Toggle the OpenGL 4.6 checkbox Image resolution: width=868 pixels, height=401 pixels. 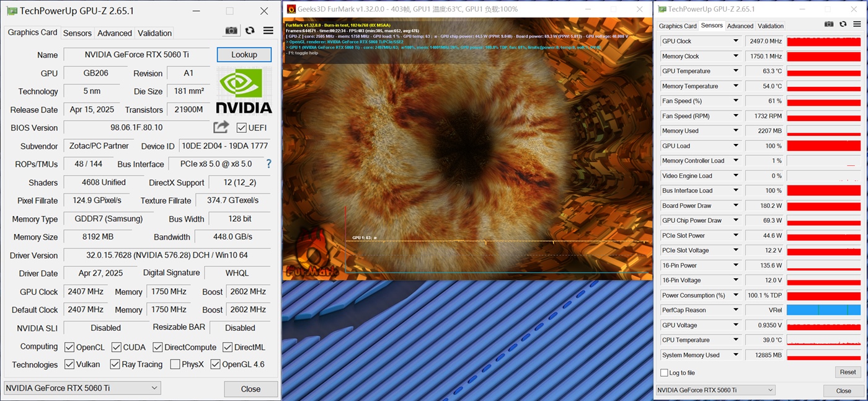point(215,364)
